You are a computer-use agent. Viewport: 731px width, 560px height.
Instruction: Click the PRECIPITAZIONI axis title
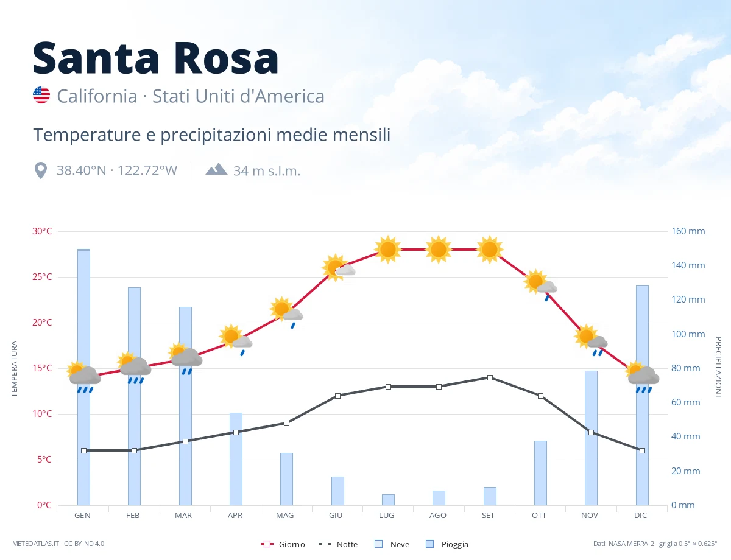click(x=718, y=366)
